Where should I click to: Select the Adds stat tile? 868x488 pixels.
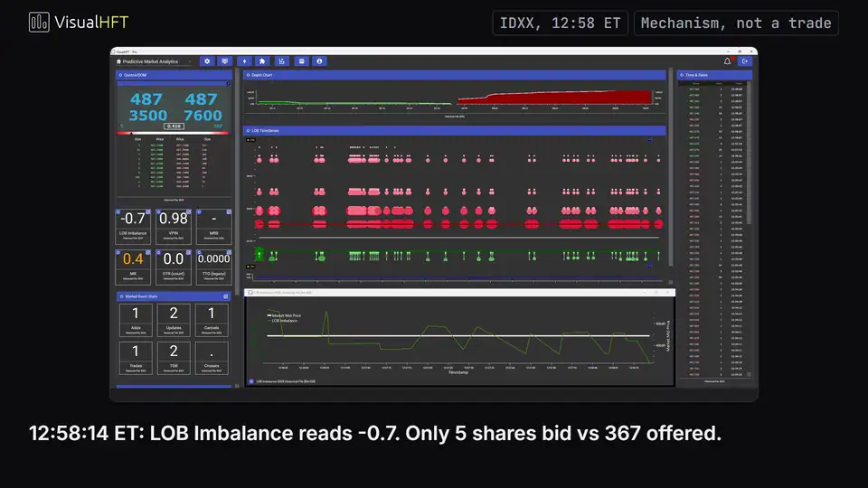click(x=136, y=320)
